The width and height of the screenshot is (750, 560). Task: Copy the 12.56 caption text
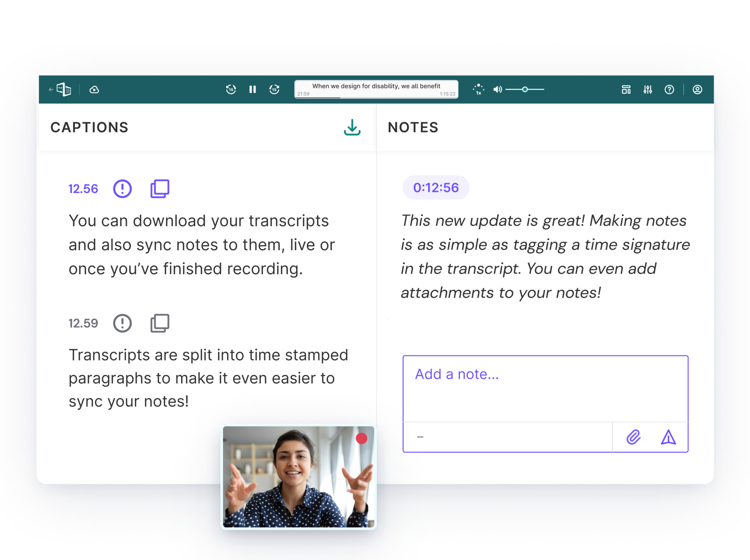160,188
